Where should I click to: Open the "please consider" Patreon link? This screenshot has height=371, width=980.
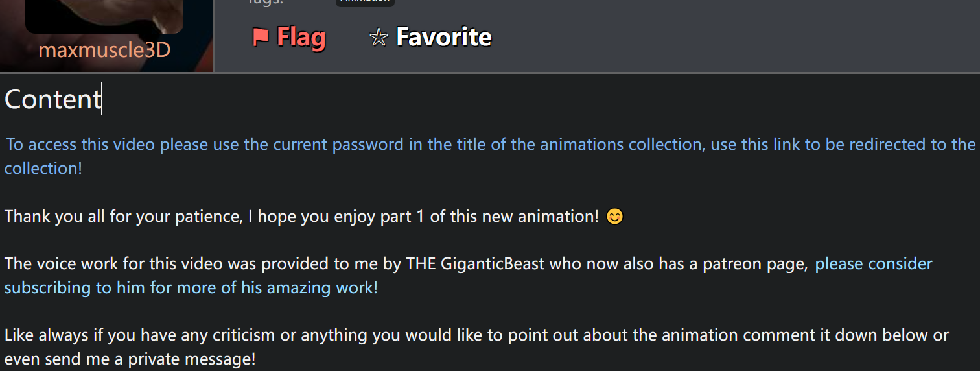(x=873, y=264)
